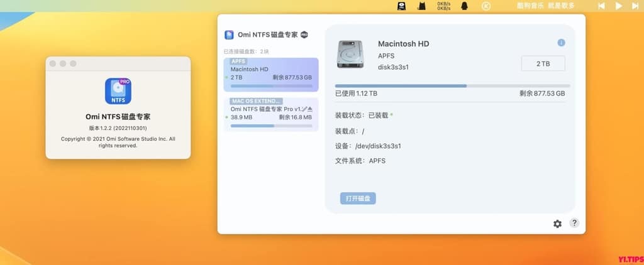644x265 pixels.
Task: Open the settings gear in main window
Action: (x=557, y=224)
